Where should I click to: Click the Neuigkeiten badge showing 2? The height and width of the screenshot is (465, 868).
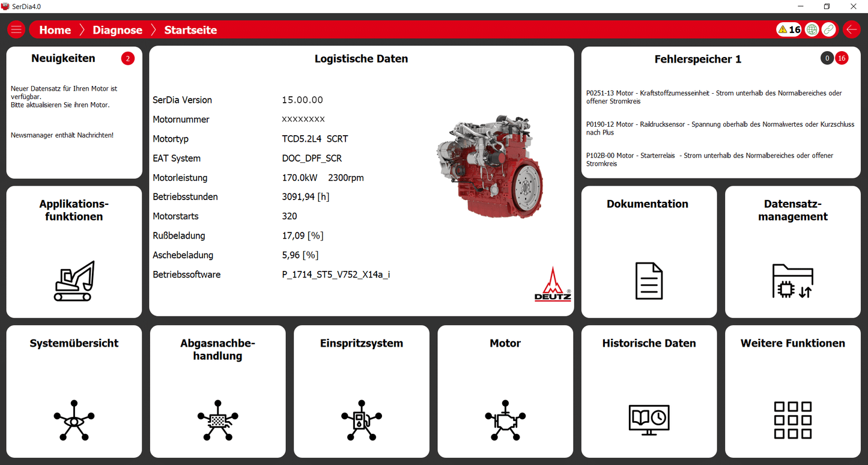tap(127, 58)
